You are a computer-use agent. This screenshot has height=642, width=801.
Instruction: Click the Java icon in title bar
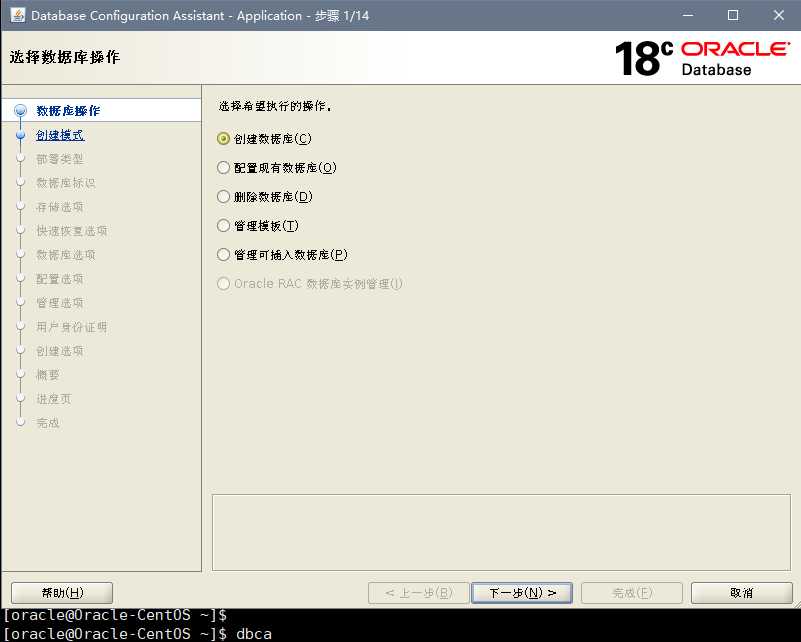coord(17,15)
